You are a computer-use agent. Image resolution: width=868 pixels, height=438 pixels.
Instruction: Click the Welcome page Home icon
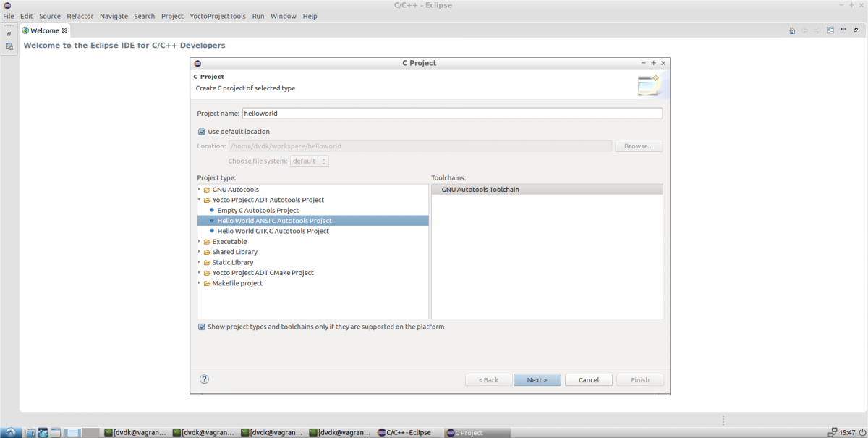point(792,30)
